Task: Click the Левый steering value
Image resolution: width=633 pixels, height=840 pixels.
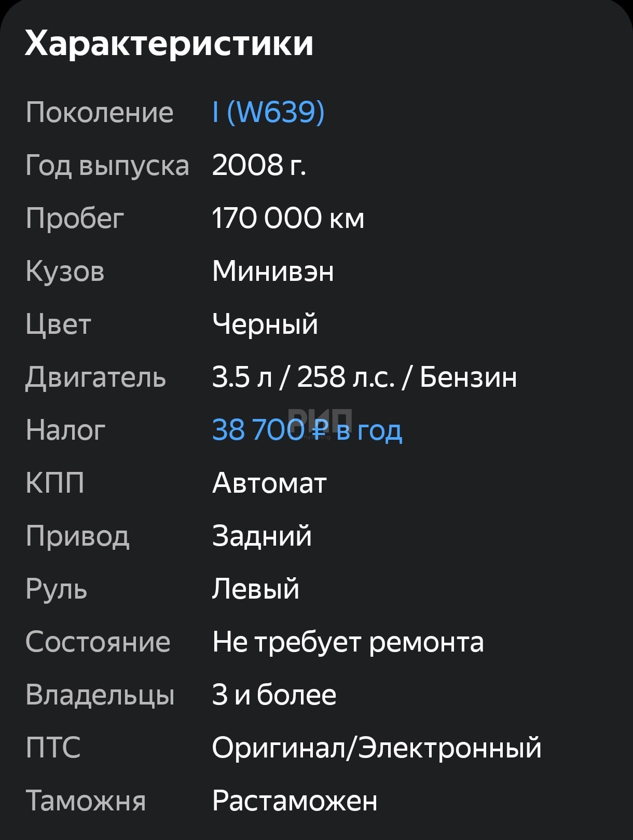Action: tap(256, 589)
